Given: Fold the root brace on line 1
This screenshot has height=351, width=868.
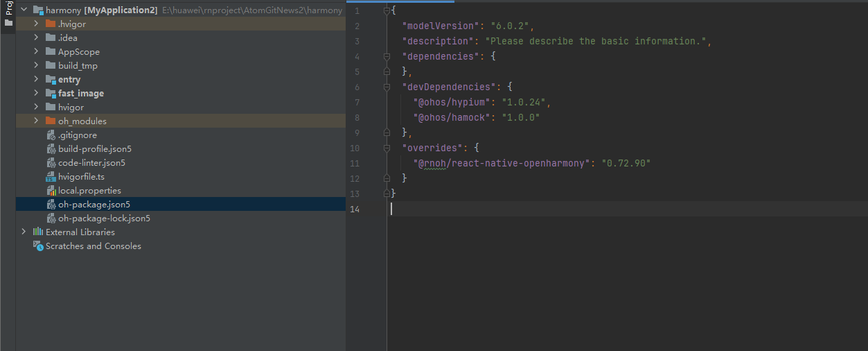Looking at the screenshot, I should (387, 11).
